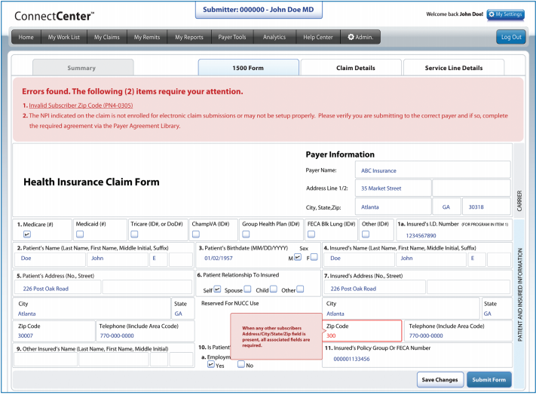This screenshot has height=395, width=536.
Task: Click the gear icon on My Settings
Action: (492, 14)
